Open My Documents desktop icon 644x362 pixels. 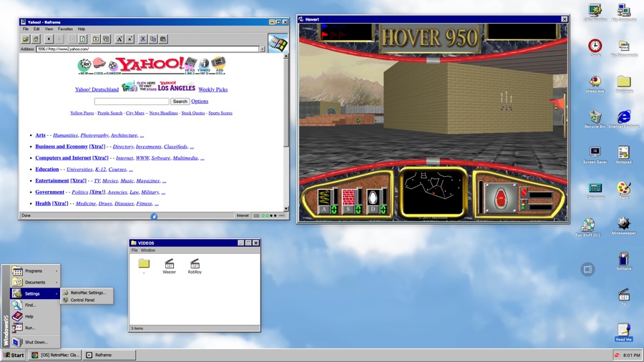pos(623,48)
